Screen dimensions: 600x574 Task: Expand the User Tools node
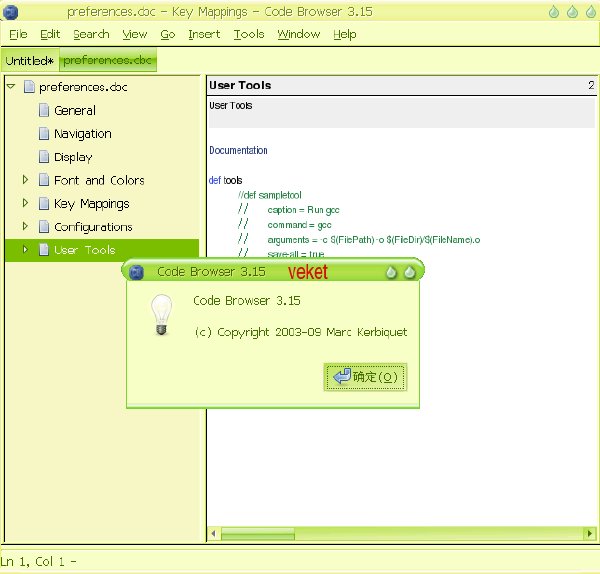tap(25, 249)
